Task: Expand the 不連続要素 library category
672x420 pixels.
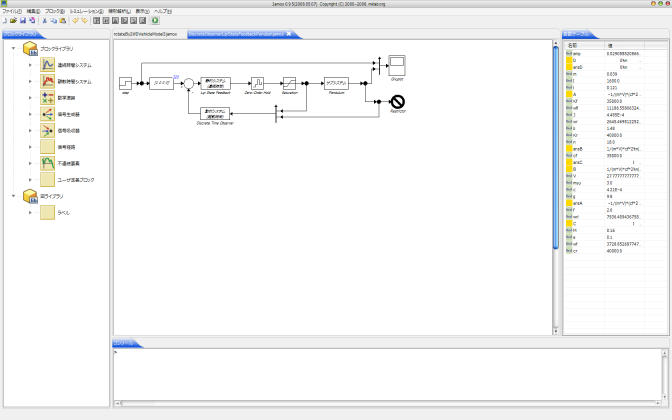Action: coord(30,162)
